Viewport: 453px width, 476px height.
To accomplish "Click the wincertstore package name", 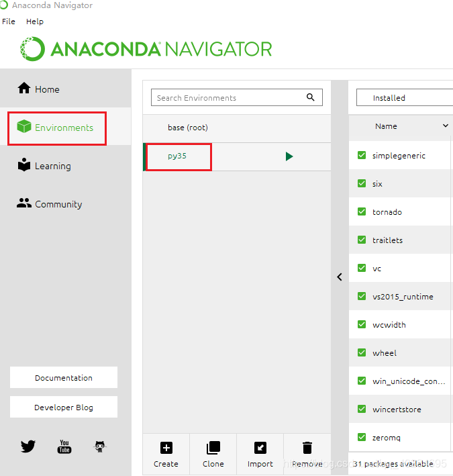I will pos(397,410).
